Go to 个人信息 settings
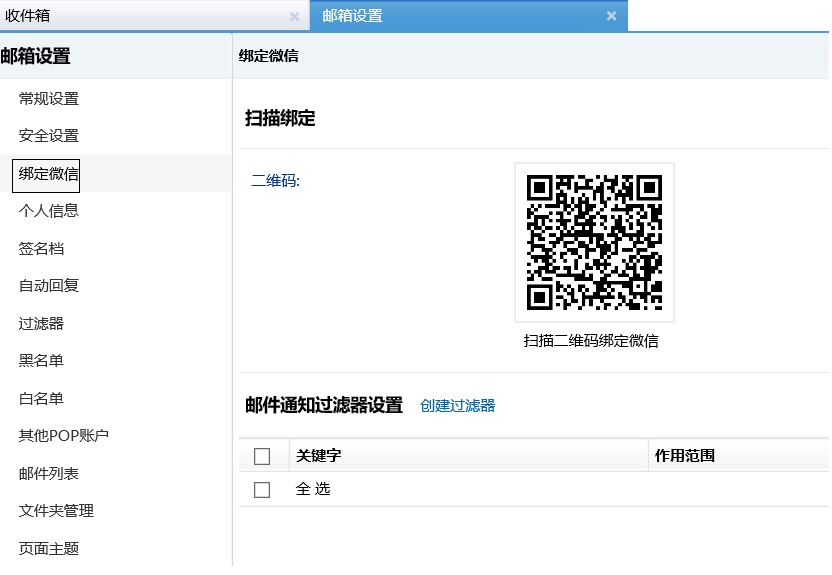This screenshot has width=832, height=575. tap(49, 211)
